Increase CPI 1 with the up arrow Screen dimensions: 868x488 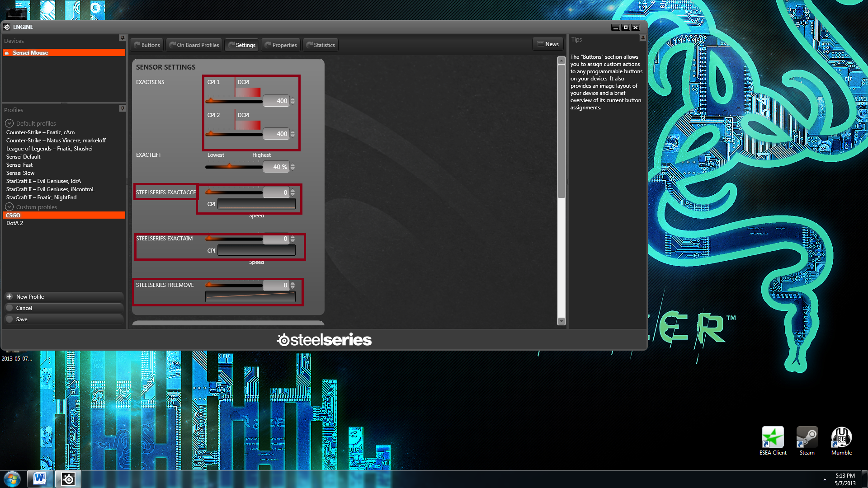[293, 99]
